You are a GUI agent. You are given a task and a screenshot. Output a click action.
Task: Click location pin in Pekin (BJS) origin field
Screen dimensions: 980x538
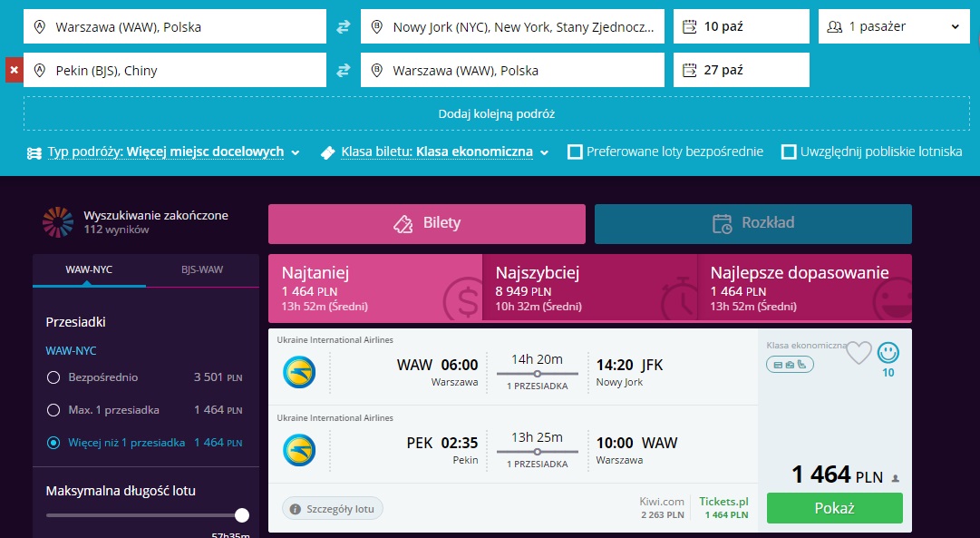pos(39,71)
